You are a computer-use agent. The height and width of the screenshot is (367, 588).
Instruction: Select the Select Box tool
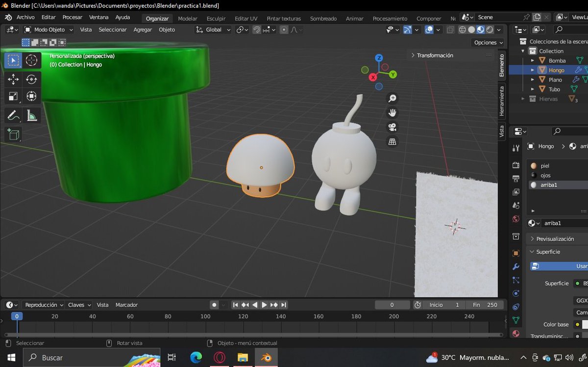[13, 60]
